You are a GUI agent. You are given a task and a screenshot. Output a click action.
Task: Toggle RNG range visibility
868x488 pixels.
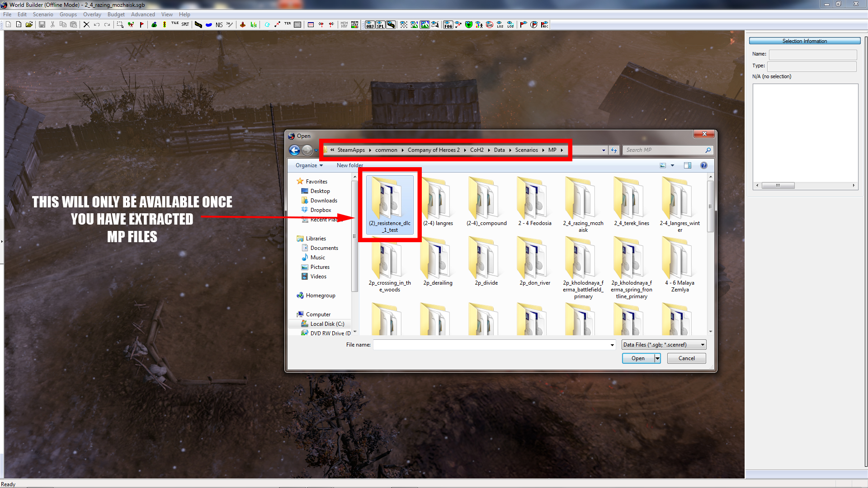pyautogui.click(x=490, y=24)
